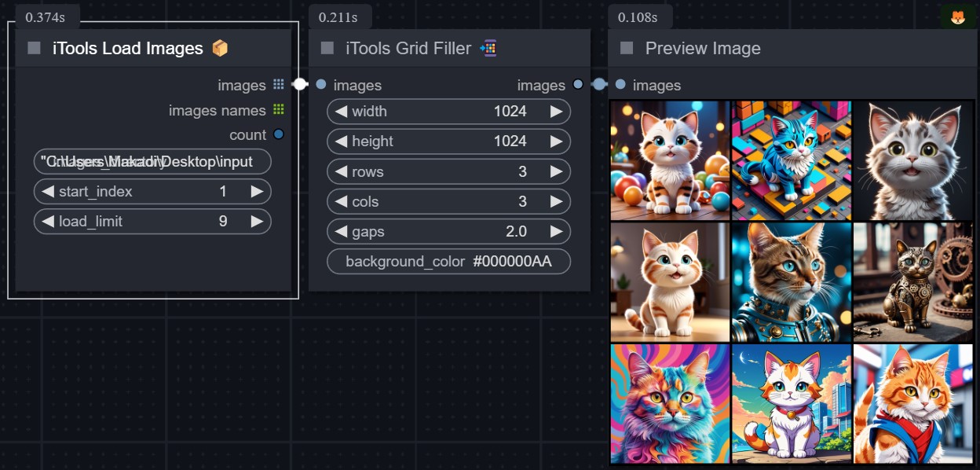Click the load_limit value 9
Viewport: 980px width, 470px height.
223,222
